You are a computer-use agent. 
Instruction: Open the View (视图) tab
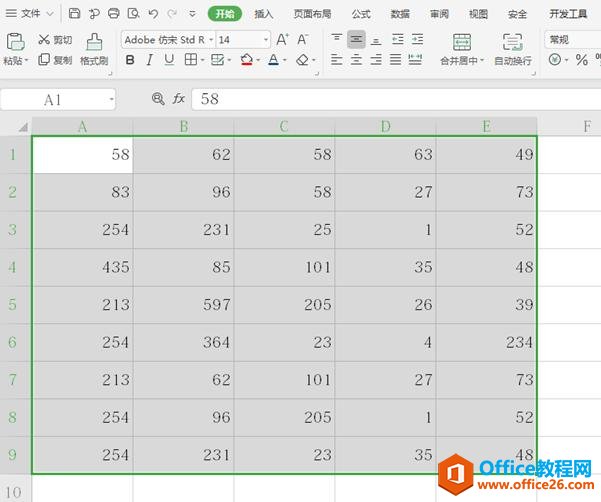point(478,14)
